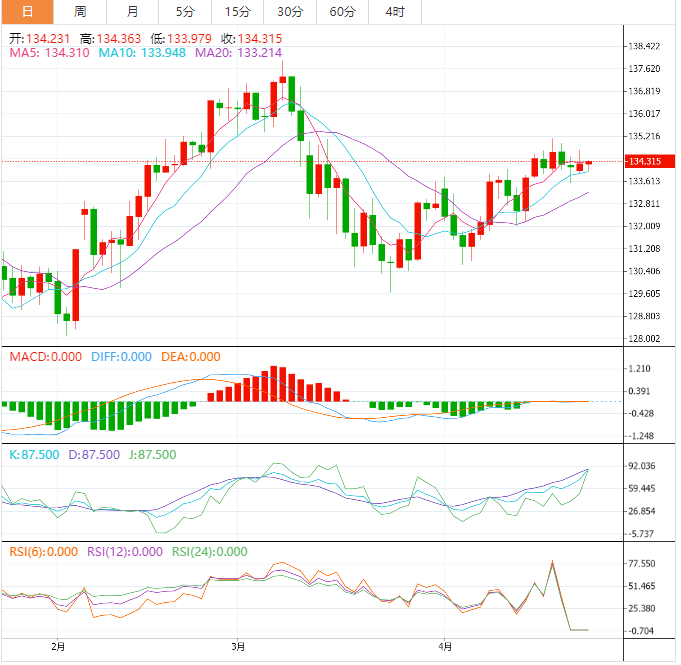Click the RSI(24):0.000 green label
Viewport: 681px width, 665px height.
[x=209, y=551]
